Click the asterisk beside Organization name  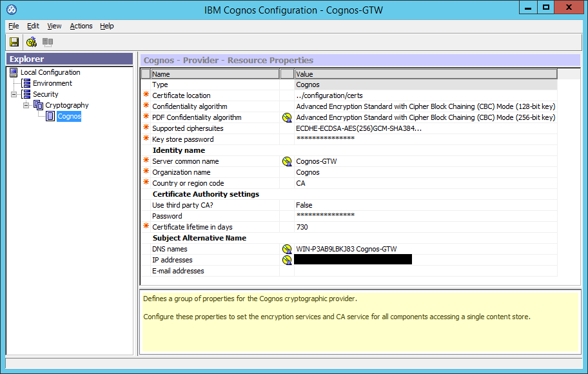coord(146,171)
